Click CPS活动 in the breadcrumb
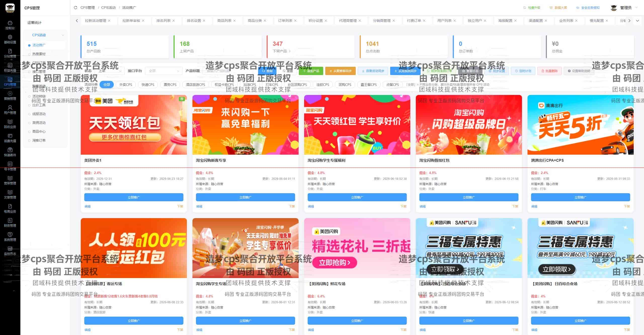The height and width of the screenshot is (335, 644). pyautogui.click(x=108, y=8)
